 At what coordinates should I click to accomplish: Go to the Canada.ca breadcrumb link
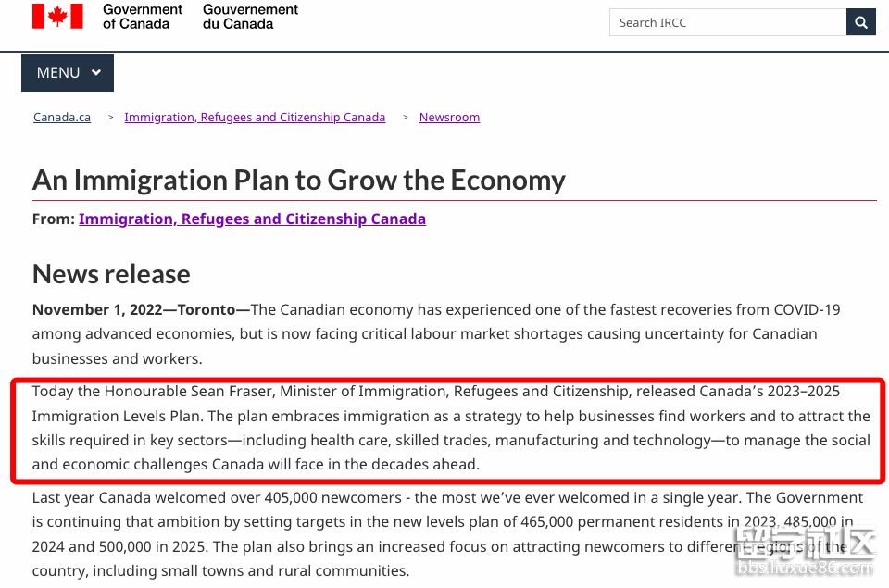62,118
